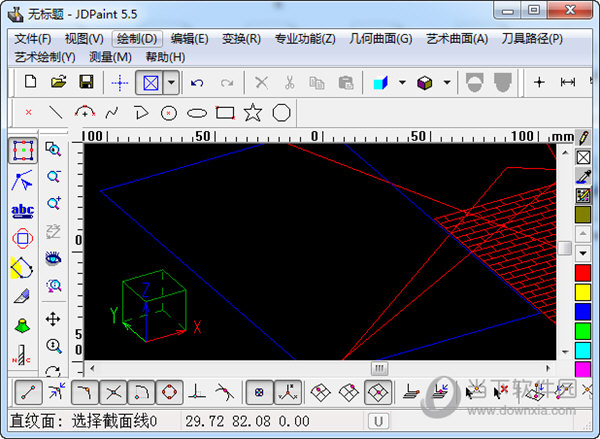
Task: Toggle quadrant point snap circle button
Action: click(x=170, y=392)
